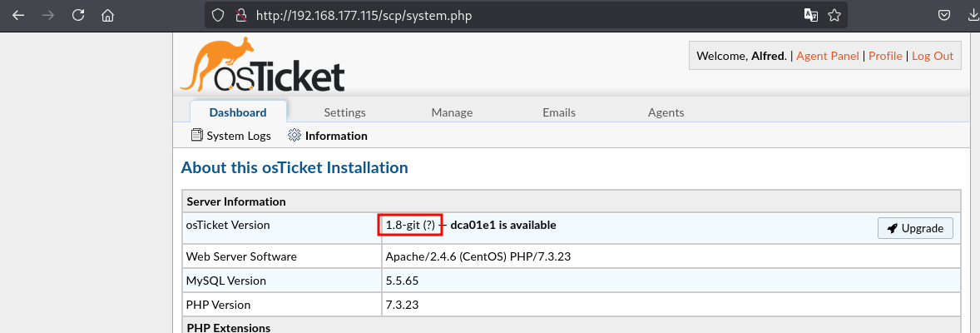Screen dimensions: 980x333
Task: Open the browser home page icon
Action: 107,15
